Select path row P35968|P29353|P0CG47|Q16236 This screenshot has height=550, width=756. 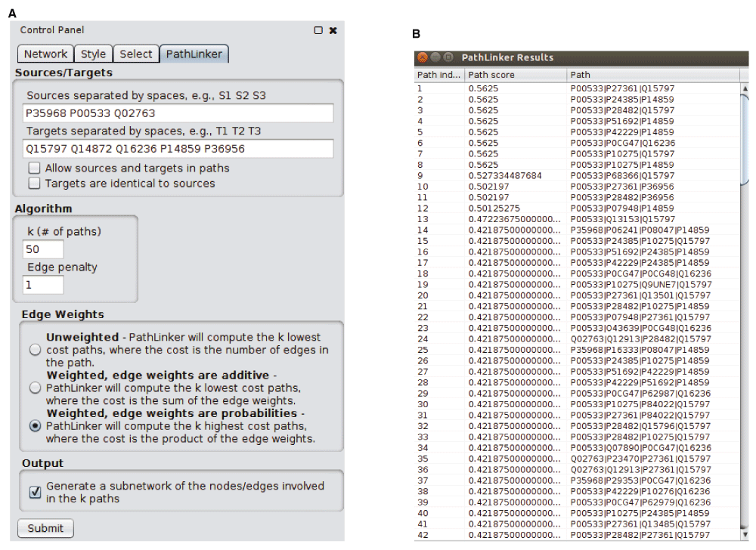(577, 480)
